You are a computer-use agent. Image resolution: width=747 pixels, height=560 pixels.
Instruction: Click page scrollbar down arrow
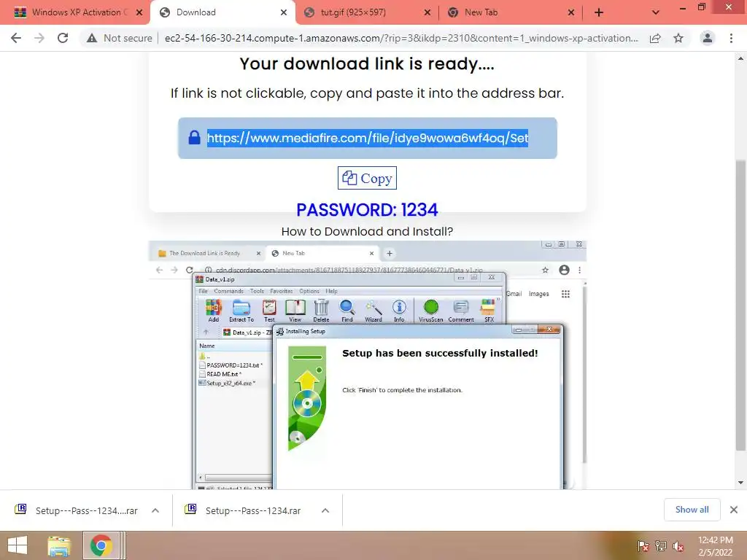pyautogui.click(x=740, y=483)
